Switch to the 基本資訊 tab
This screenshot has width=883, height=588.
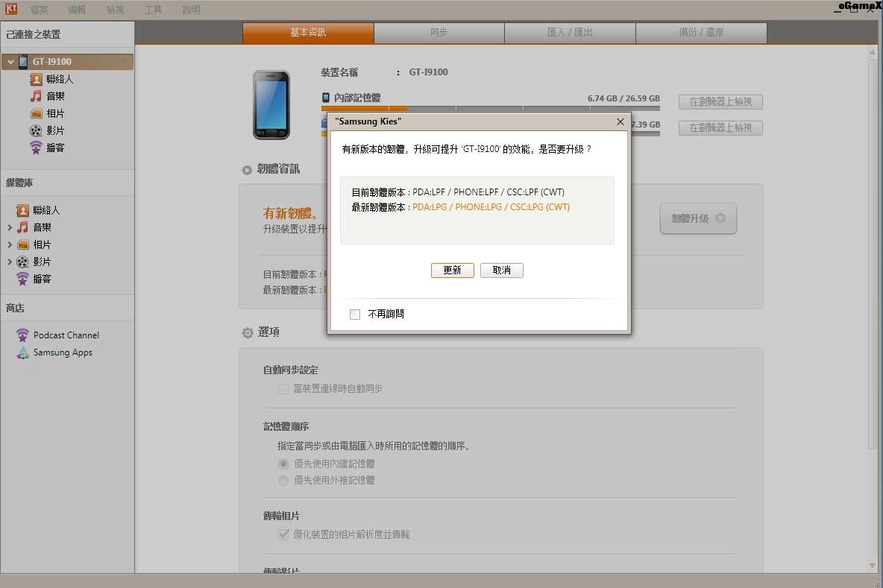[308, 33]
